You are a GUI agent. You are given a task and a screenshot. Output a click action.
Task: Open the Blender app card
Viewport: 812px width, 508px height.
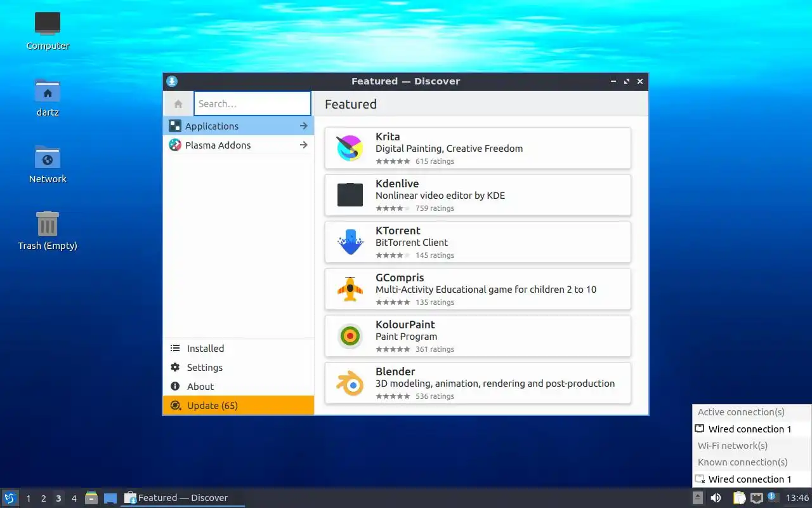[x=478, y=383]
